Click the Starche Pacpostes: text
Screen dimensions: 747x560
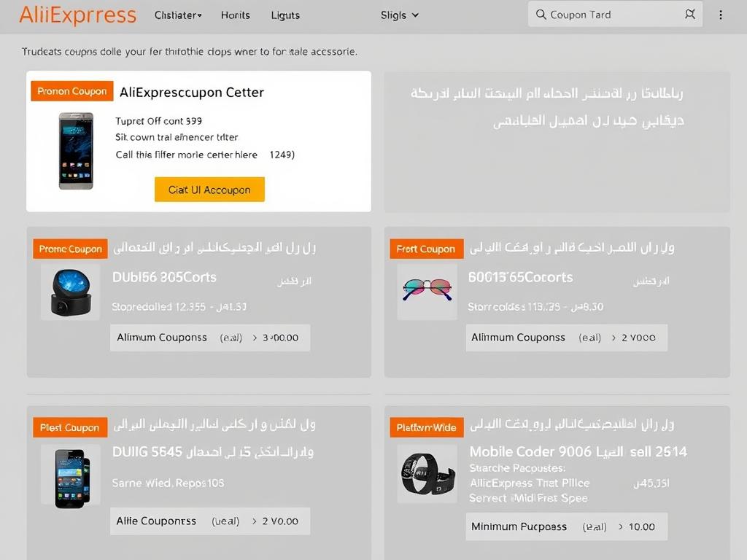click(x=517, y=468)
